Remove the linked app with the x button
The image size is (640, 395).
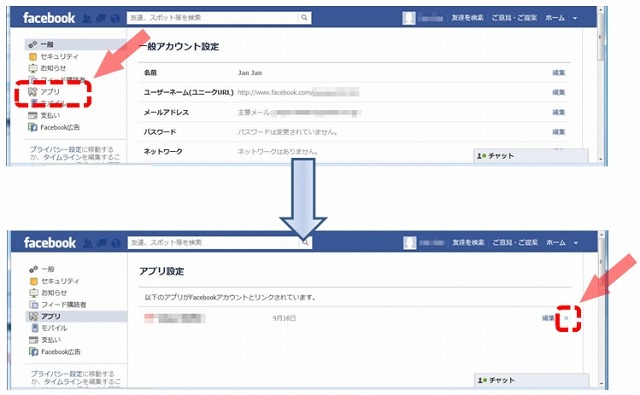[566, 318]
